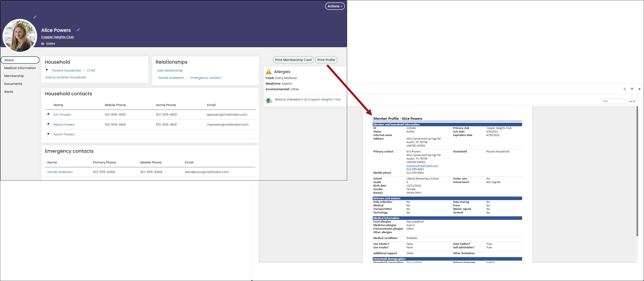The image size is (644, 281).
Task: Open Daniel Anderson in the Relationships card
Action: (171, 78)
